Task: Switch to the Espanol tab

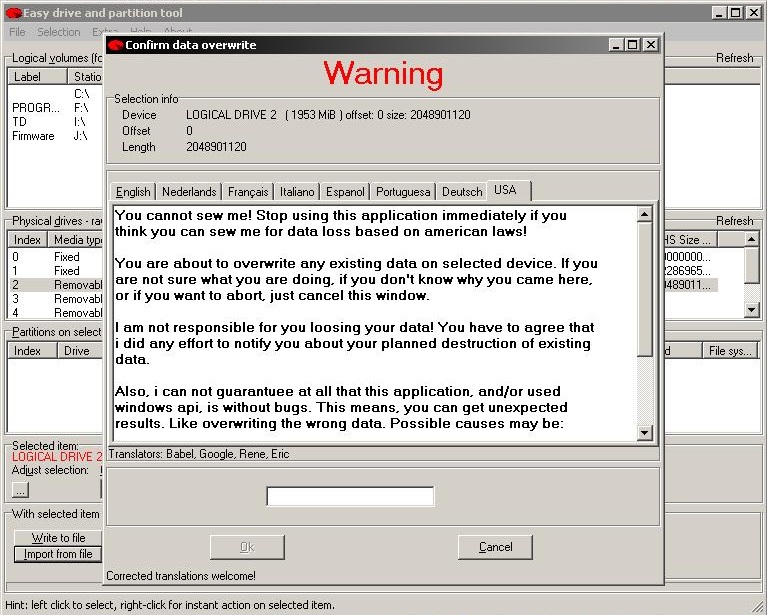Action: point(345,192)
